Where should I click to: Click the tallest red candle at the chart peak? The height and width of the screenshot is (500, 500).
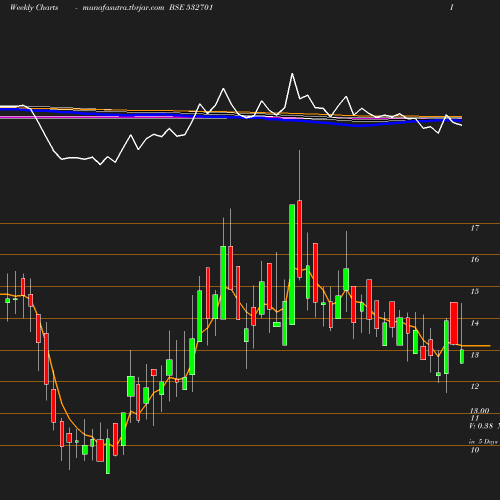[300, 239]
